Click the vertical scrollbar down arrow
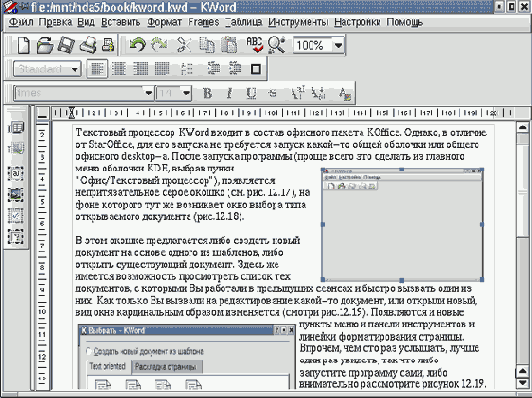The height and width of the screenshot is (398, 532). (x=523, y=383)
